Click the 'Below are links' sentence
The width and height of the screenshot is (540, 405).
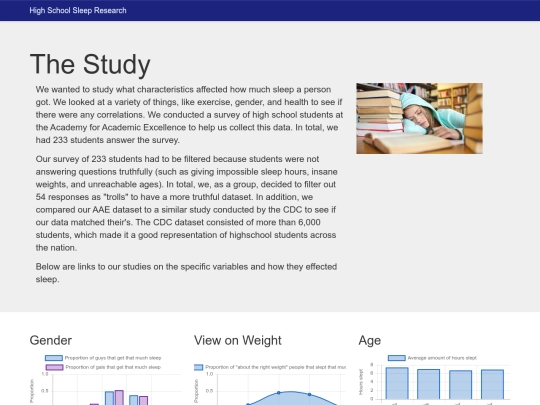[186, 273]
